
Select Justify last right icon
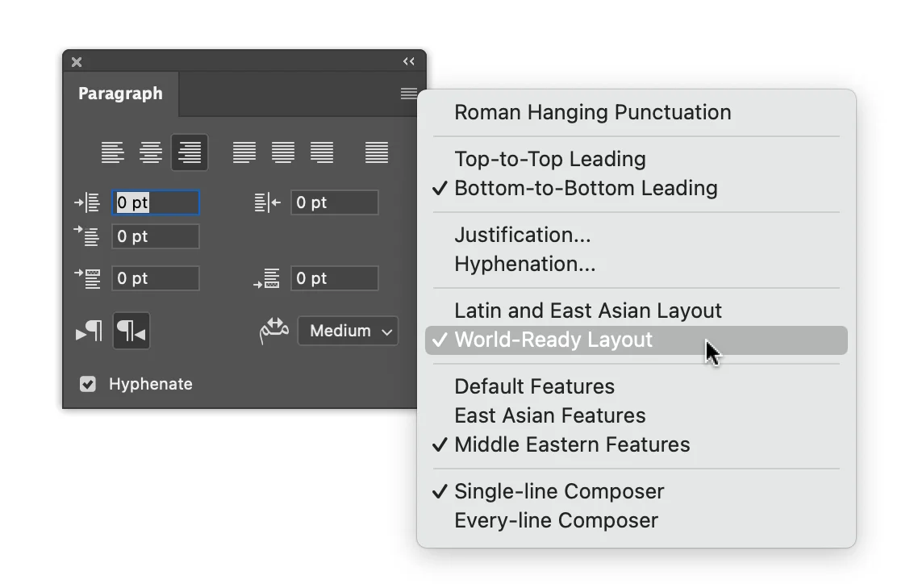click(322, 152)
